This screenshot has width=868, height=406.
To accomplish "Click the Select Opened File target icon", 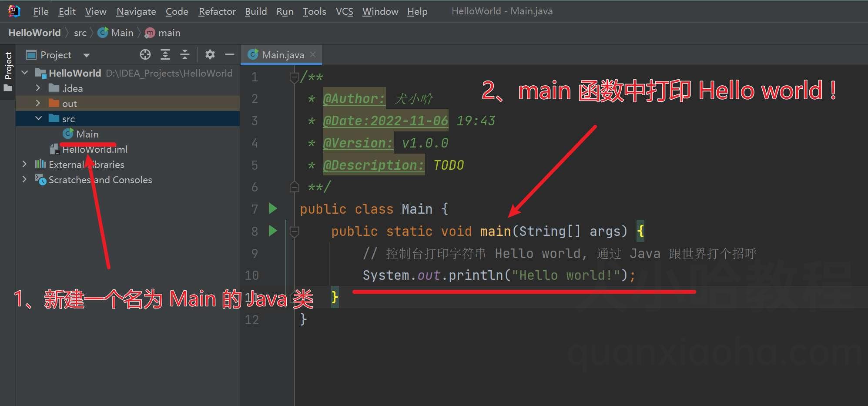I will click(145, 54).
